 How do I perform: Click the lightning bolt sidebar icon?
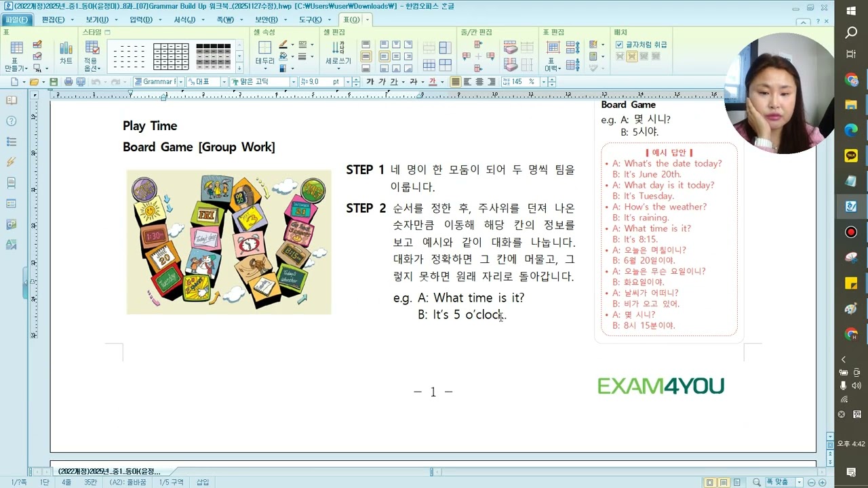tap(12, 162)
